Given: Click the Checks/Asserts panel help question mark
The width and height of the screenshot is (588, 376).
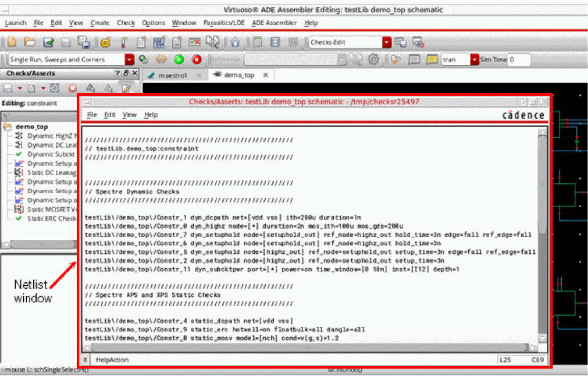Looking at the screenshot, I should 117,73.
